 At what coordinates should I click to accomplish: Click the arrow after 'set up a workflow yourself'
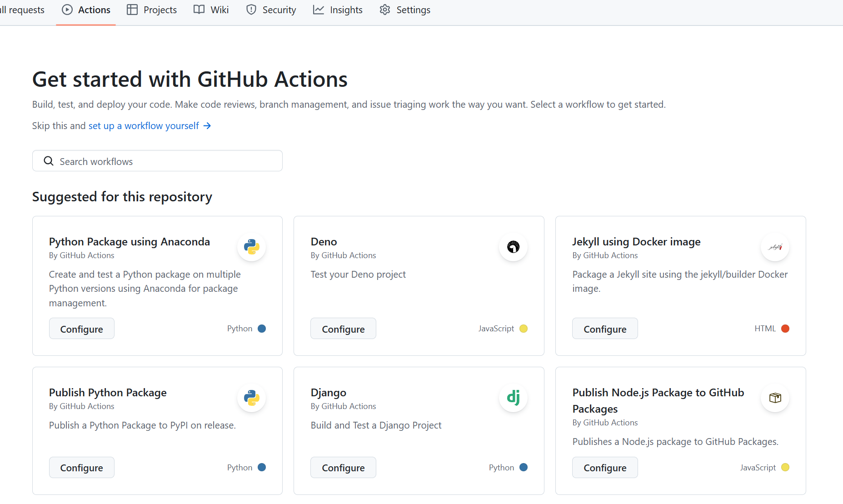tap(207, 125)
